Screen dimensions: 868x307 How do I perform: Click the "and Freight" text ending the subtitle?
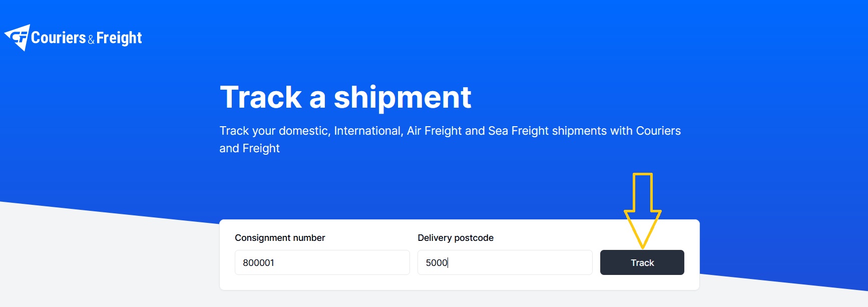coord(249,148)
